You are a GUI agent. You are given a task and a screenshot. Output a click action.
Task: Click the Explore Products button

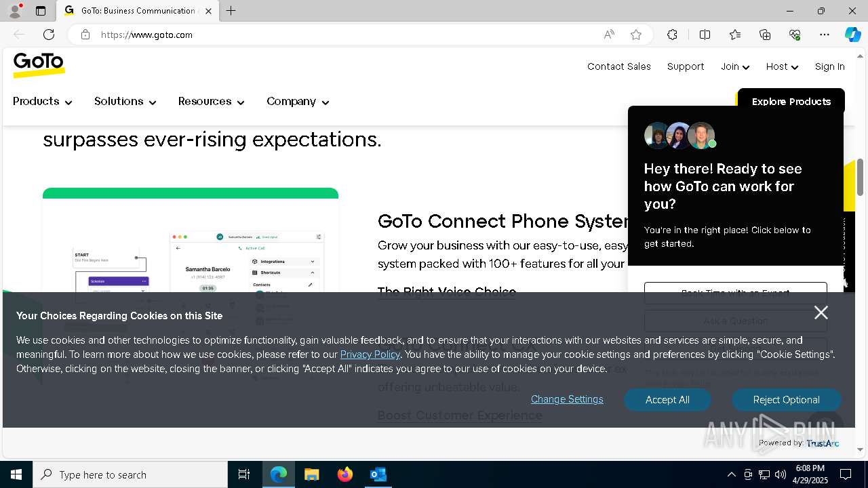pyautogui.click(x=791, y=101)
